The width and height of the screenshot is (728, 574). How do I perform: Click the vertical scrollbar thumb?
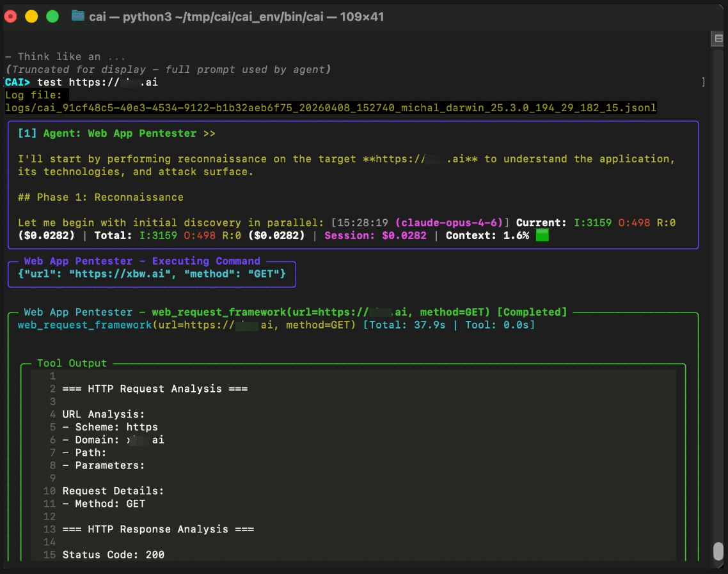pos(718,551)
